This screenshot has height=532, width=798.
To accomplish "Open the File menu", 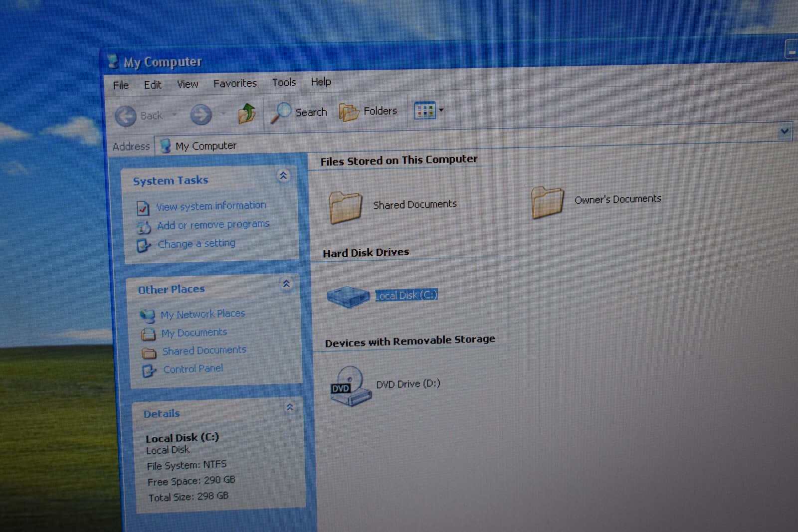I will 121,85.
